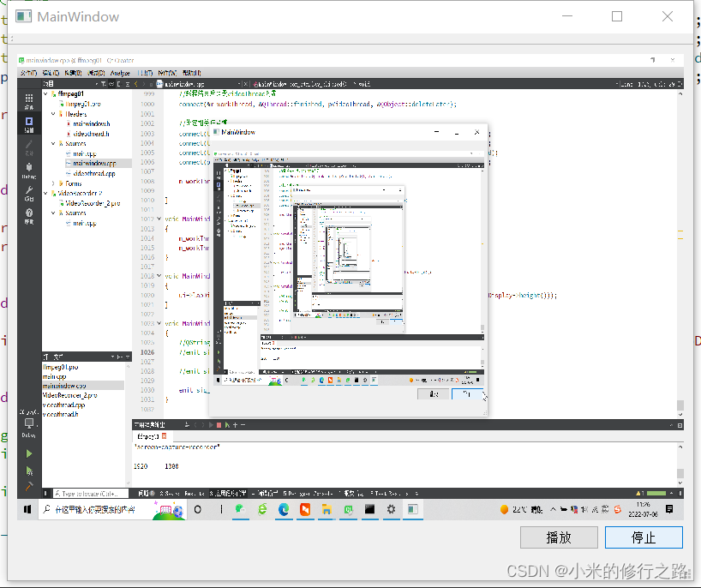The width and height of the screenshot is (701, 588).
Task: Stop the running application with red square
Action: click(219, 425)
